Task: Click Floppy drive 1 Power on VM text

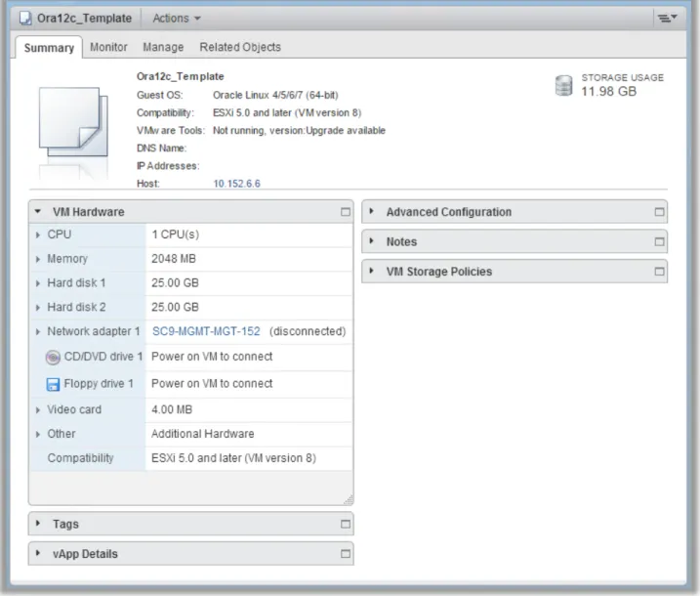Action: point(212,384)
